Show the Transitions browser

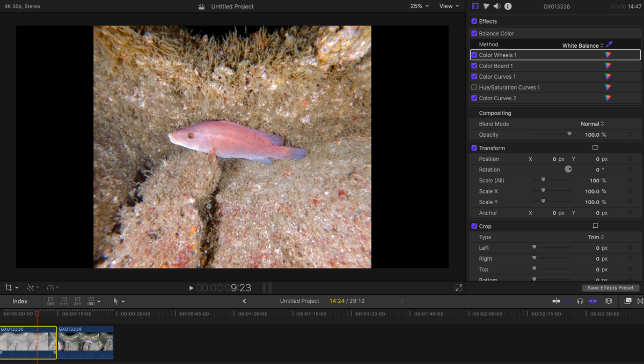point(640,301)
